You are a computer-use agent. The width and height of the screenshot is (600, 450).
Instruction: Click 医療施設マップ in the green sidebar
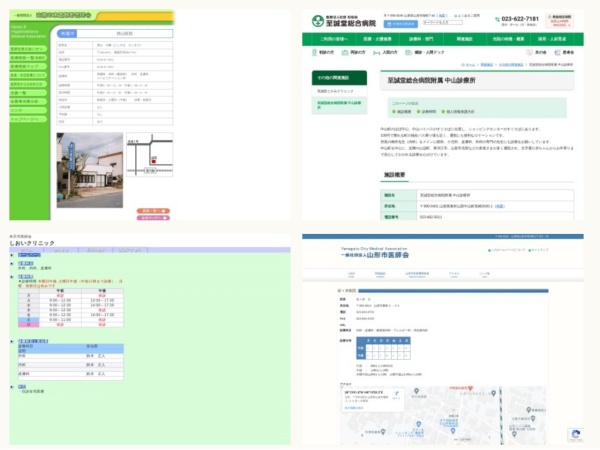(28, 67)
